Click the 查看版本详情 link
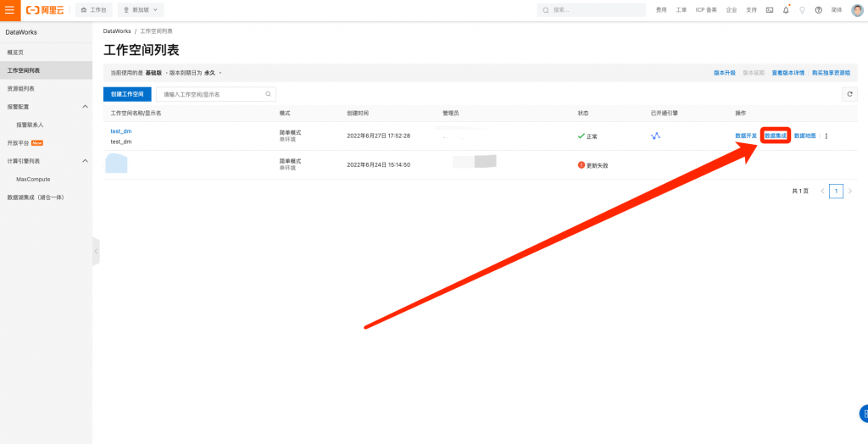The width and height of the screenshot is (868, 444). click(x=787, y=73)
